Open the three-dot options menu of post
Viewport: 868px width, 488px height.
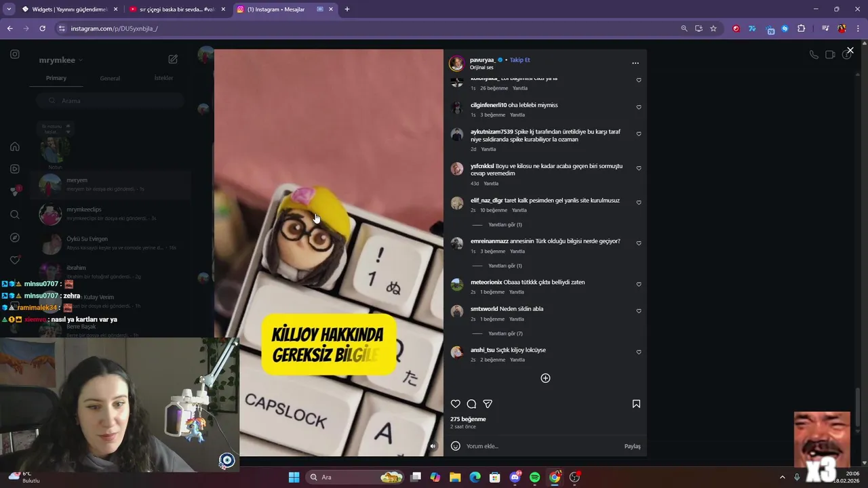click(x=635, y=63)
